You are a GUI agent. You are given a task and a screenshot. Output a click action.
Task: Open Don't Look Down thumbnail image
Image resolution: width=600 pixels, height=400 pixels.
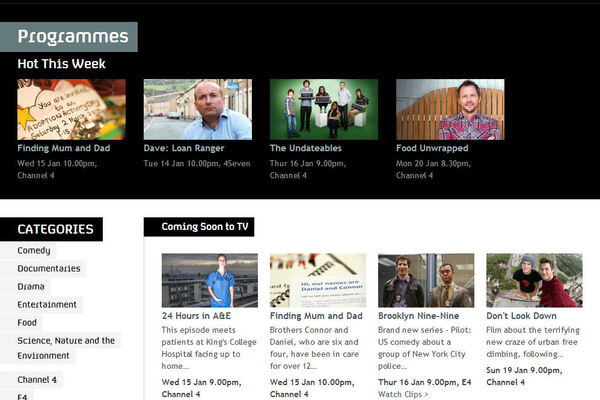[535, 280]
